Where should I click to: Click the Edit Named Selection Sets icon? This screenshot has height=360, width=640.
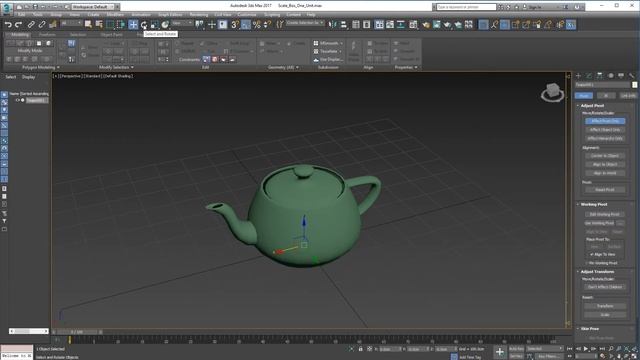pos(280,25)
